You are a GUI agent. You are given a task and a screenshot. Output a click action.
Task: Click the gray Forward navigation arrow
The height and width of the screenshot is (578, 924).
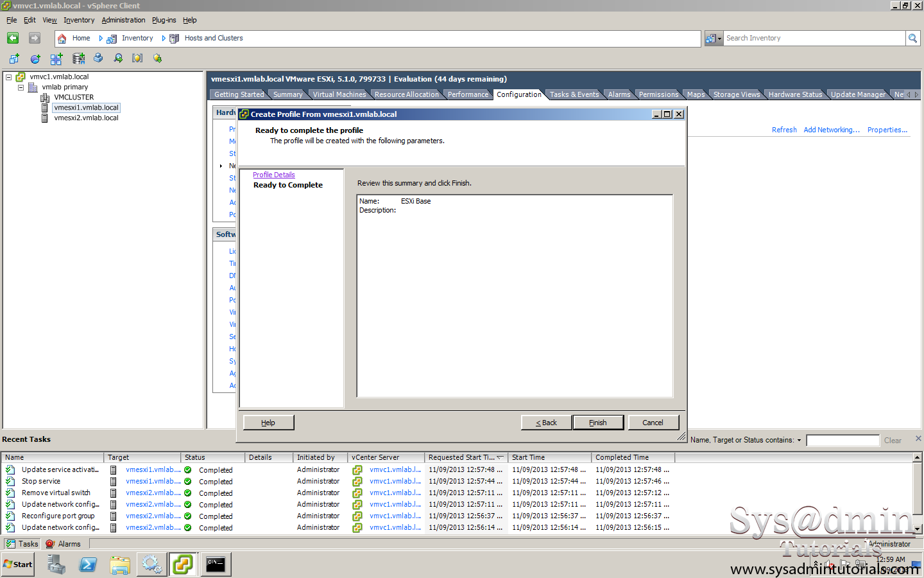pyautogui.click(x=35, y=39)
